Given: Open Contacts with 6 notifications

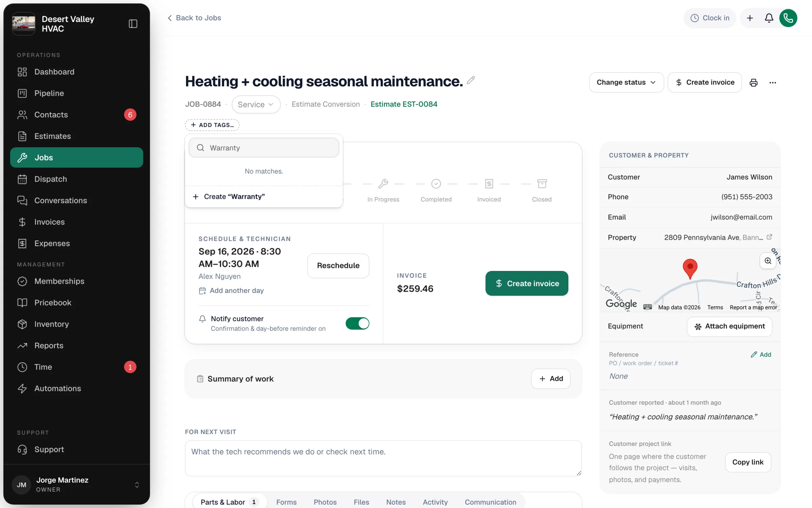Looking at the screenshot, I should (x=76, y=114).
